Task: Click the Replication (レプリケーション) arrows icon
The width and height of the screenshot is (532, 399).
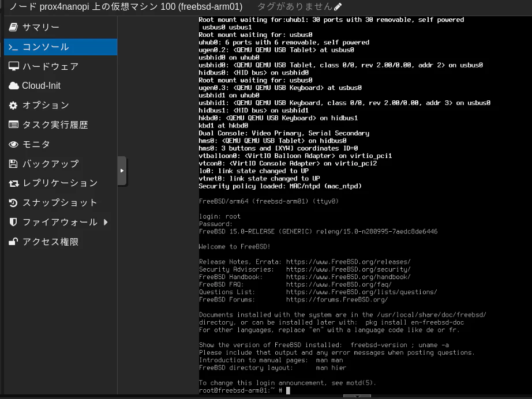Action: [14, 183]
